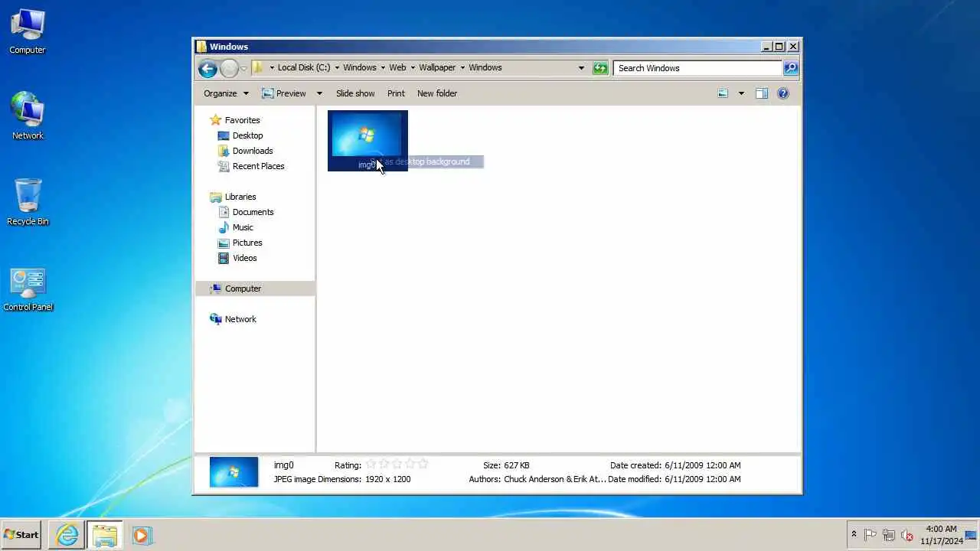Minimize the Windows explorer window
980x551 pixels.
[x=766, y=46]
